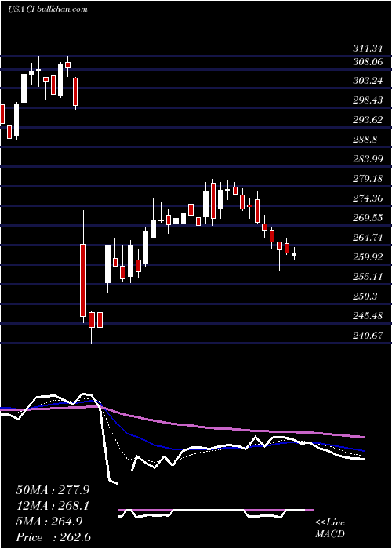Select the 288.8 price level label

pyautogui.click(x=366, y=140)
